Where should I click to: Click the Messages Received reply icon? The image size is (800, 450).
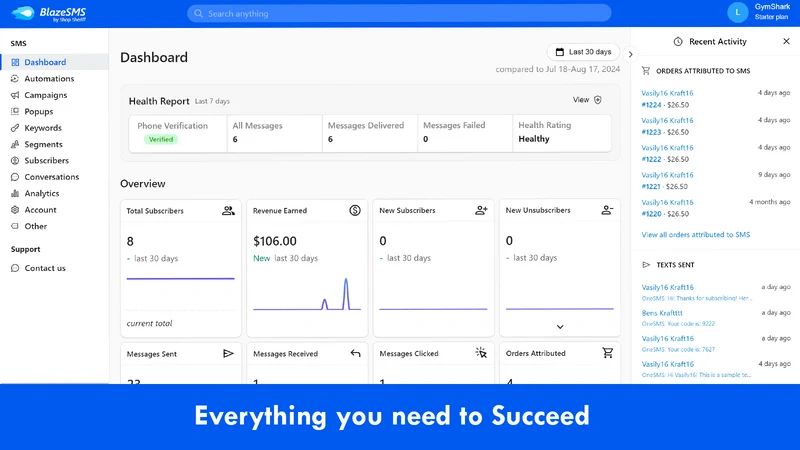click(355, 354)
